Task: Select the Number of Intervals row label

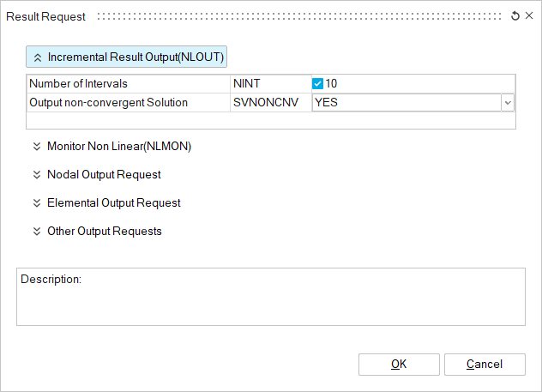Action: [x=78, y=84]
